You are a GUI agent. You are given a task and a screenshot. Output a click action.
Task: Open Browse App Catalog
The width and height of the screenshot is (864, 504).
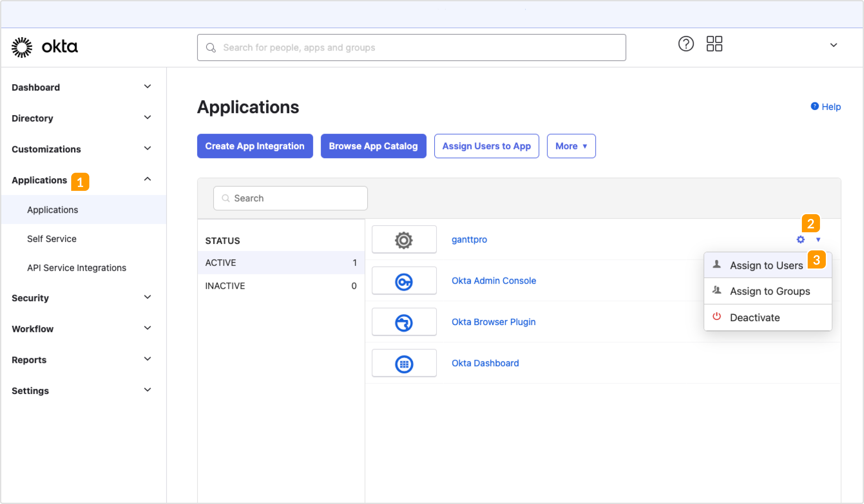373,146
